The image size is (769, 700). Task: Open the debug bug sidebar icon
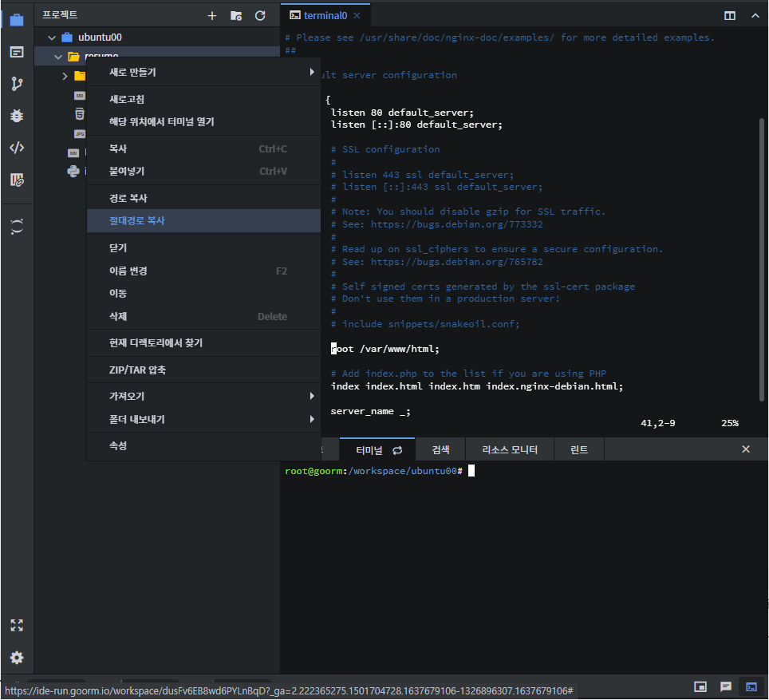(x=17, y=116)
